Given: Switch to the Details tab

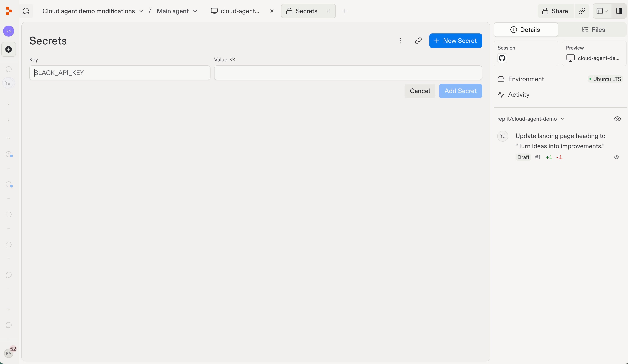Looking at the screenshot, I should pyautogui.click(x=526, y=30).
